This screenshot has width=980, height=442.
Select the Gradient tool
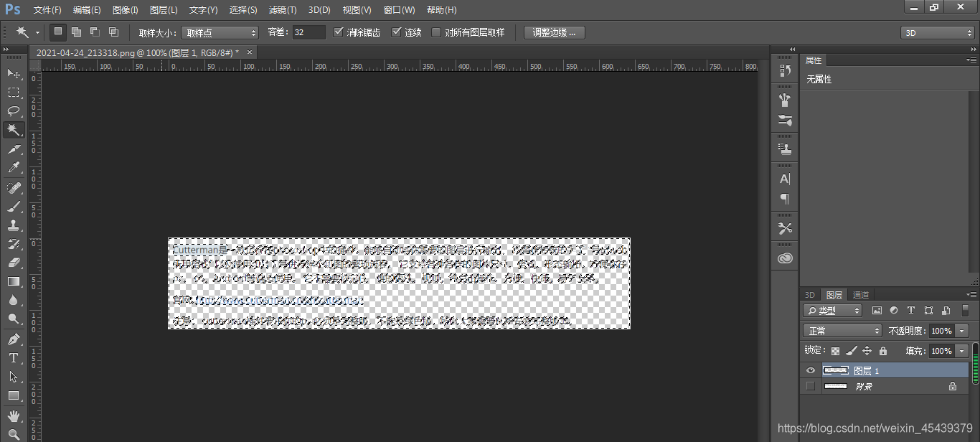click(x=14, y=281)
